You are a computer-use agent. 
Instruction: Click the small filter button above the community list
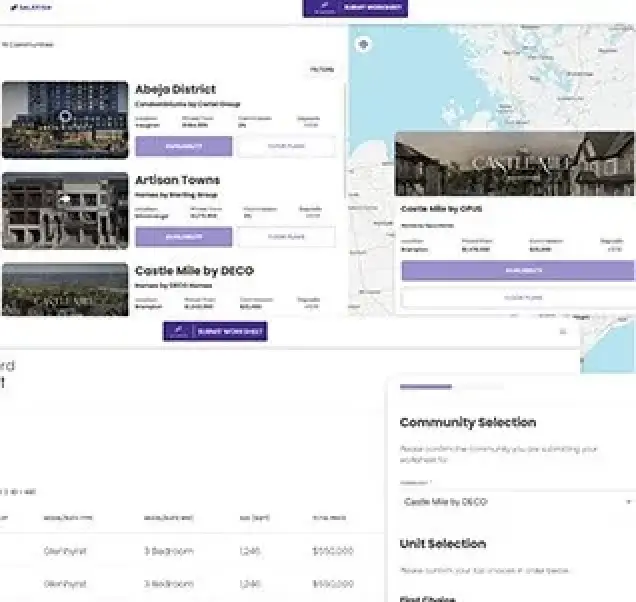coord(322,69)
